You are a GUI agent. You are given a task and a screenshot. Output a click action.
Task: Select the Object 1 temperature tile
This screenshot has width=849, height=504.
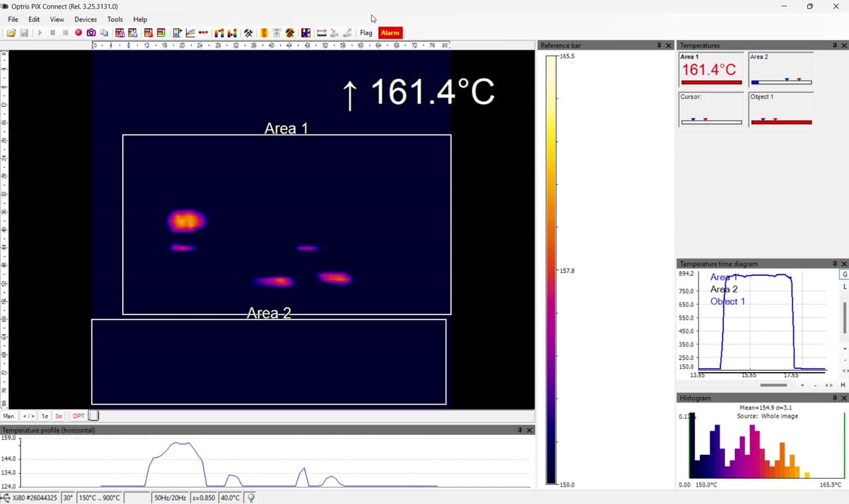[781, 109]
